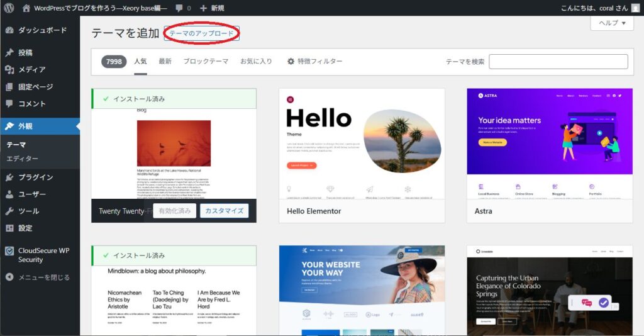644x336 pixels.
Task: Click the CloudSecure WP Security shield icon
Action: point(9,251)
